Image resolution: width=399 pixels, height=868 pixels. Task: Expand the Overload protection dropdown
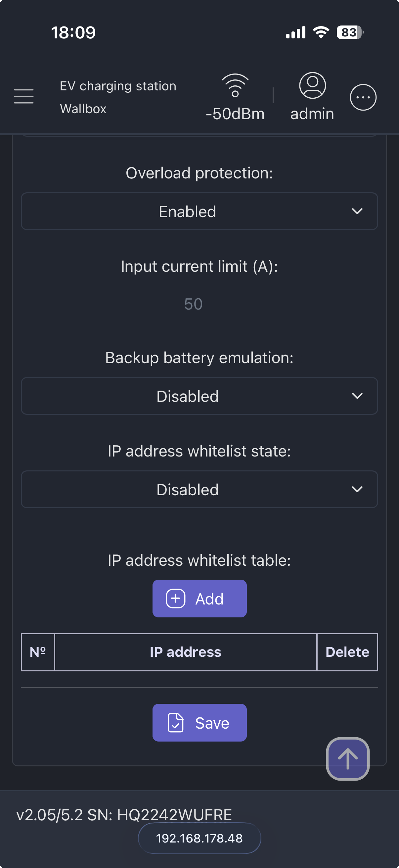[199, 211]
